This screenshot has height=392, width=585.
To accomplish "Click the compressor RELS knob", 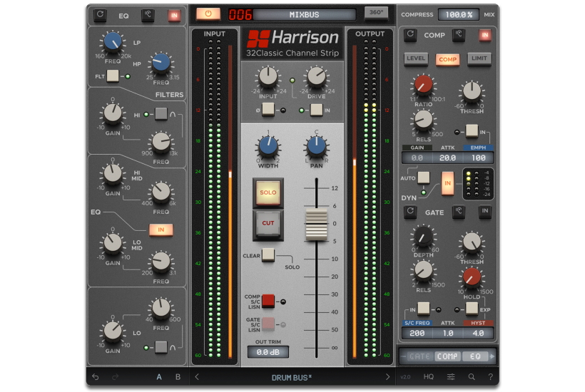I will pos(424,120).
